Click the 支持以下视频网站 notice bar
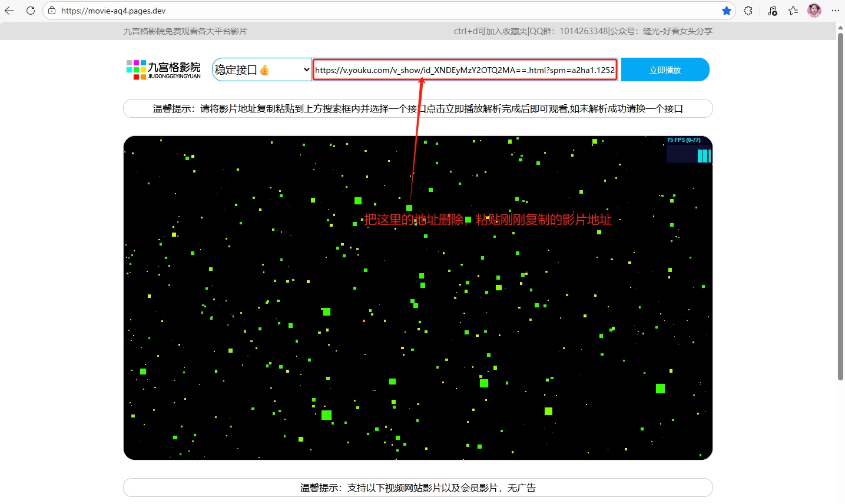 417,488
